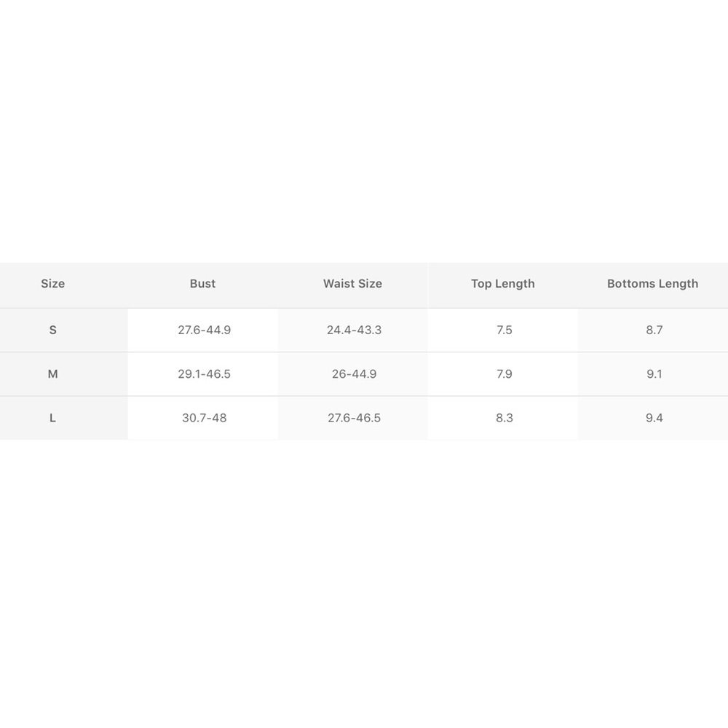Select the Waist Size column header

pyautogui.click(x=352, y=284)
